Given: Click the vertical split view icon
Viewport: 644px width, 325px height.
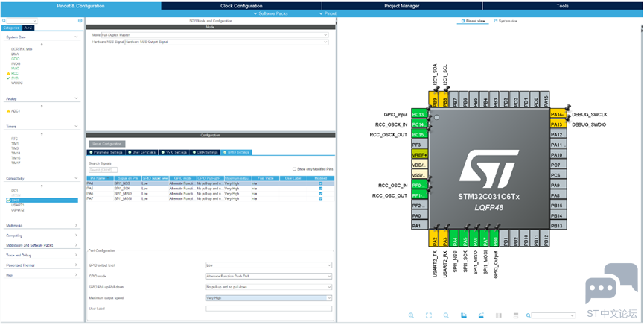Looking at the screenshot, I should 499,315.
